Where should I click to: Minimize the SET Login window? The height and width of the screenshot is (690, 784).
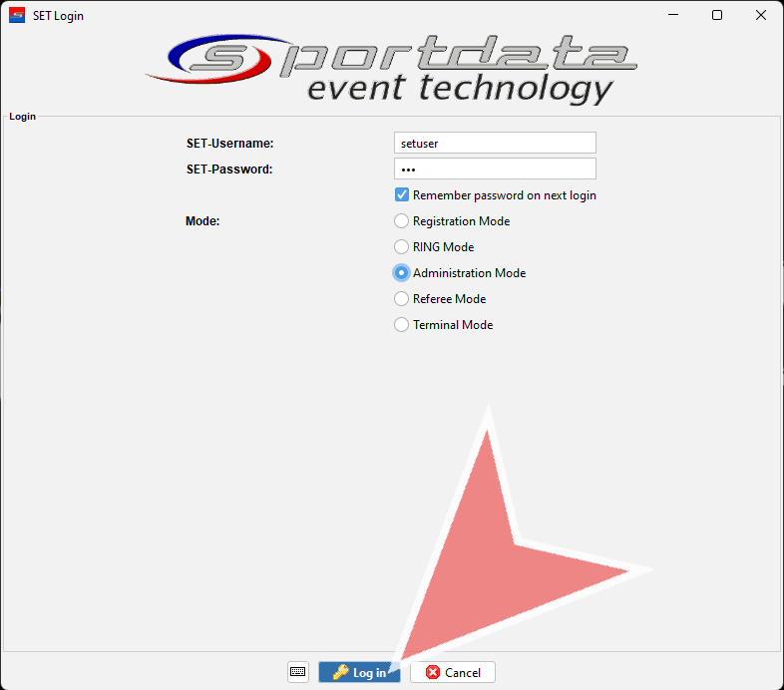(x=669, y=16)
